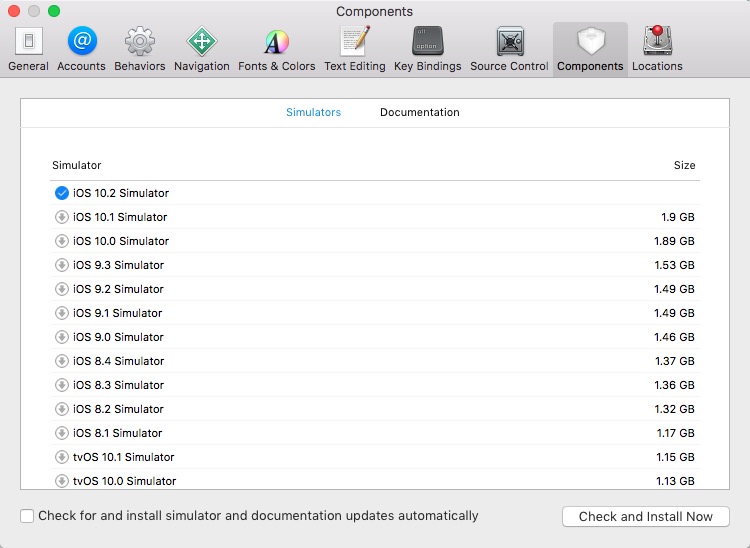Open the Behaviors gear pane
This screenshot has height=548, width=750.
pos(140,49)
